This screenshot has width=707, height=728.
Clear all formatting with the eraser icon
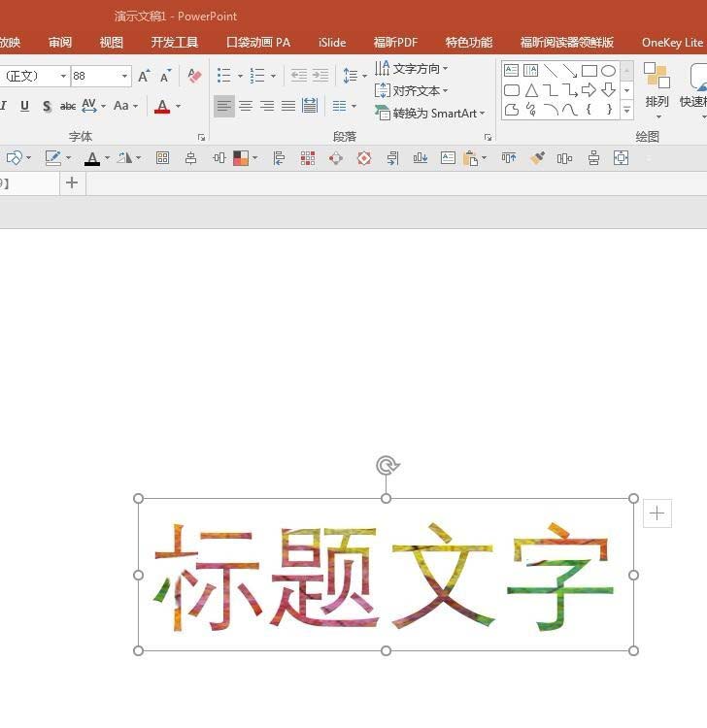click(x=194, y=76)
